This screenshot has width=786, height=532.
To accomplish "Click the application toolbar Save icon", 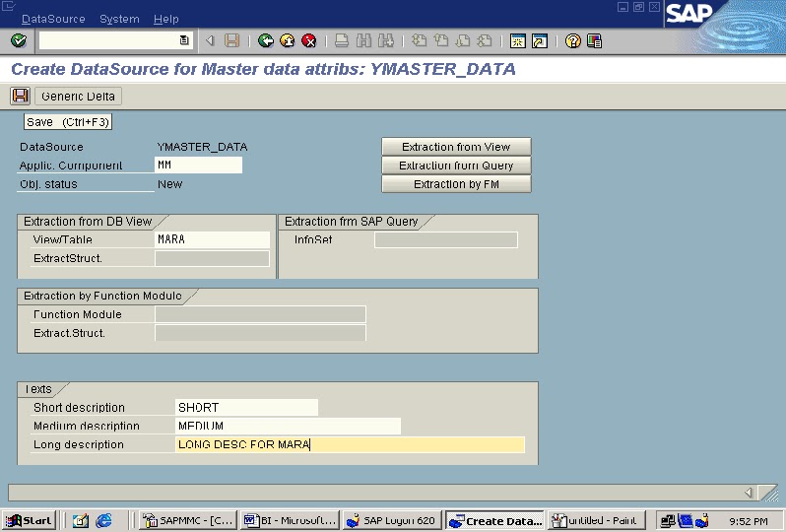I will pyautogui.click(x=20, y=96).
